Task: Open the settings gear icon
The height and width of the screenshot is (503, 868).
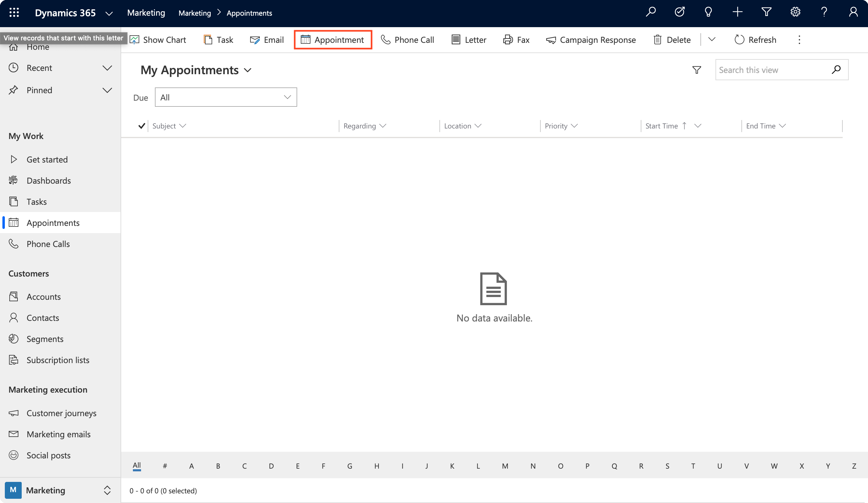Action: tap(795, 12)
